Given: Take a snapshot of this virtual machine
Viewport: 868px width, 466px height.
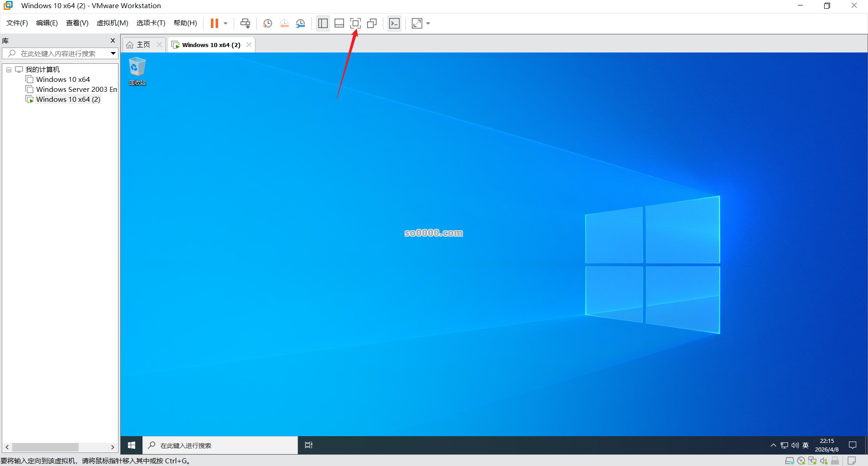Looking at the screenshot, I should pyautogui.click(x=267, y=23).
